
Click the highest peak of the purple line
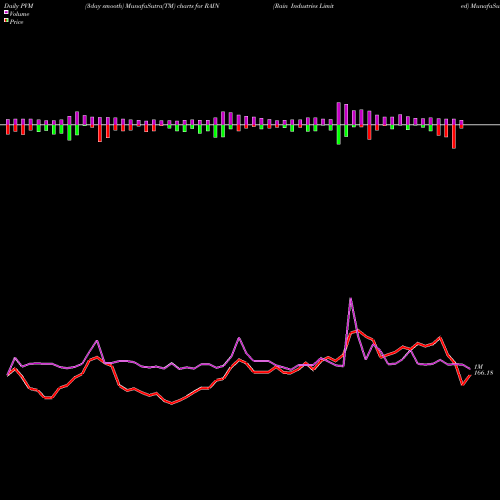tap(350, 298)
